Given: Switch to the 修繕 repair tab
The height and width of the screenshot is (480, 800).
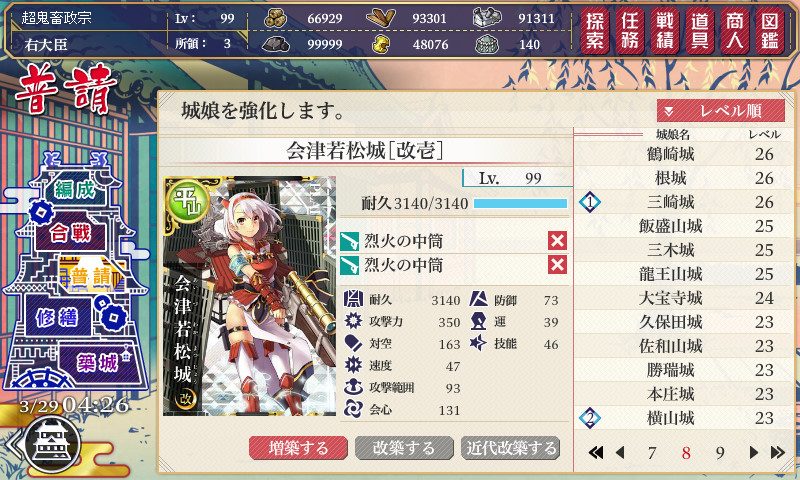Looking at the screenshot, I should point(57,317).
